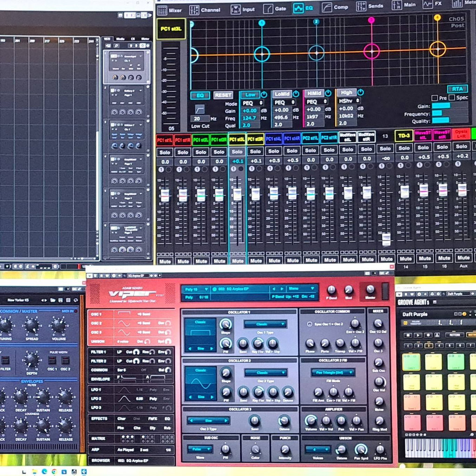476x476 pixels.
Task: Click Groove Agent play button
Action: (x=418, y=335)
